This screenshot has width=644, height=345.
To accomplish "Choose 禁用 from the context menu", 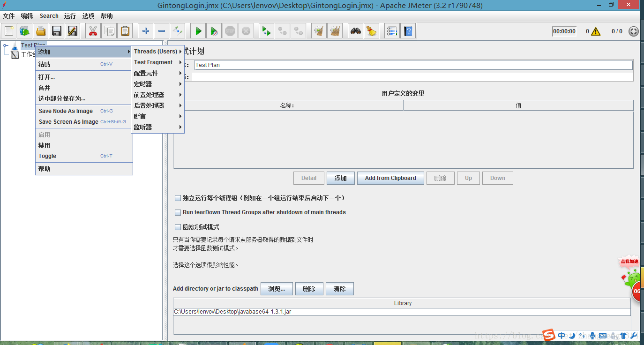I will (84, 145).
